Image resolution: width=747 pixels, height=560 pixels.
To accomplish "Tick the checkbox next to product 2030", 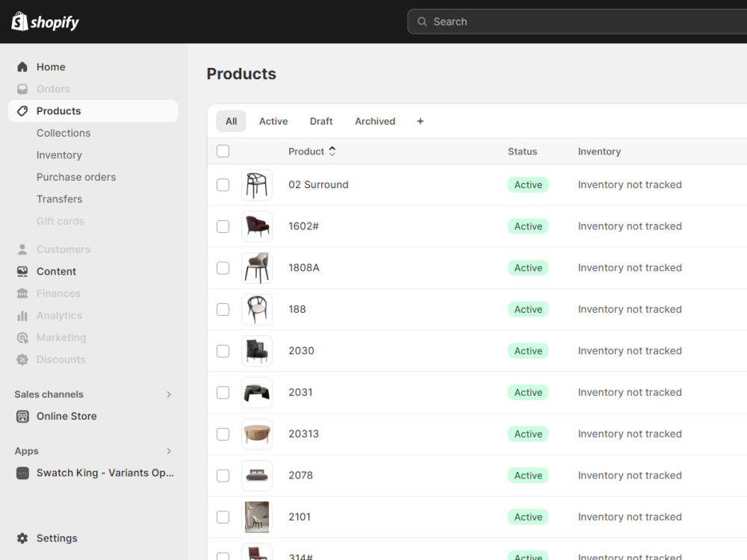I will 223,350.
